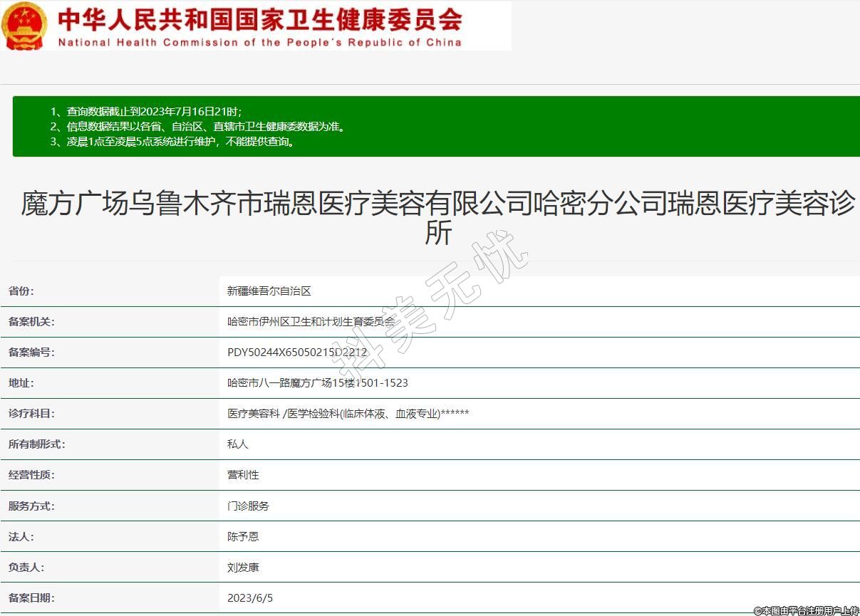Click the first notice about query data cutoff
Viewport: 860px width, 616px height.
145,111
